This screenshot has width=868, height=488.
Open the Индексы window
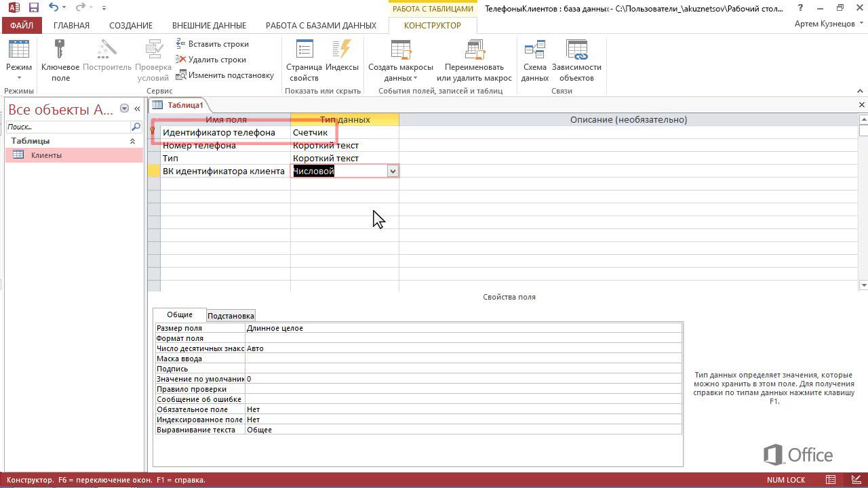[342, 55]
